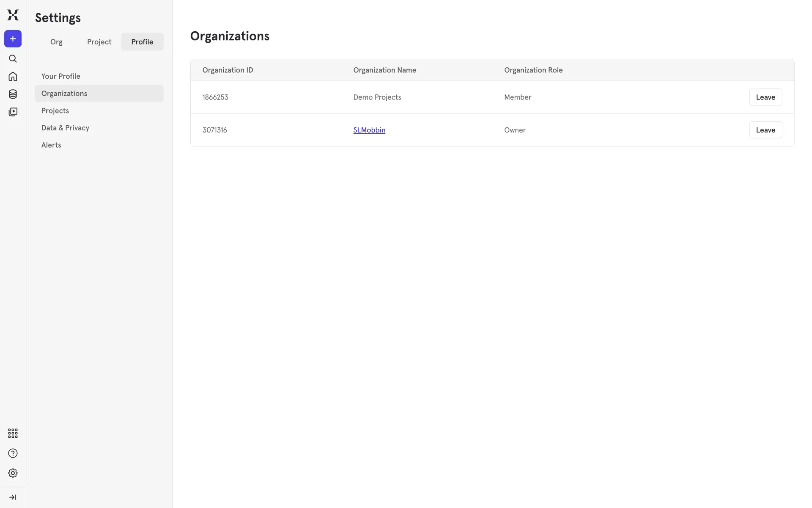Click the purple plus create button
This screenshot has width=812, height=508.
point(13,39)
